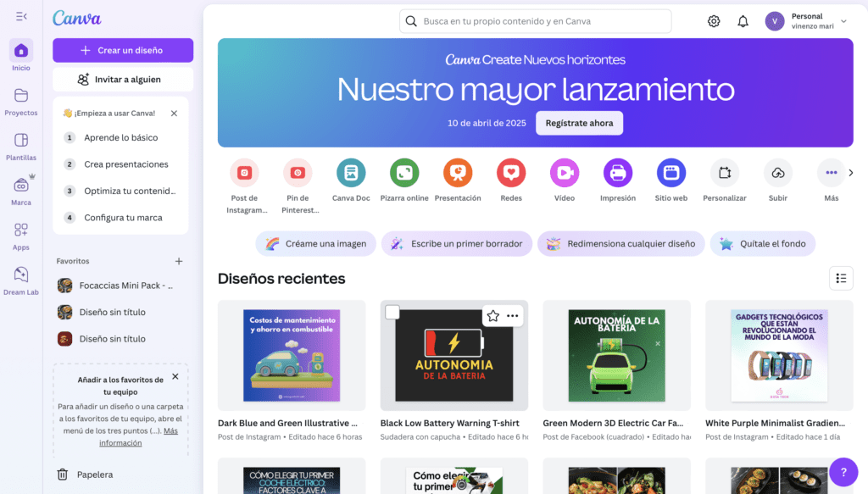868x494 pixels.
Task: Click the purple V profile avatar
Action: click(775, 21)
